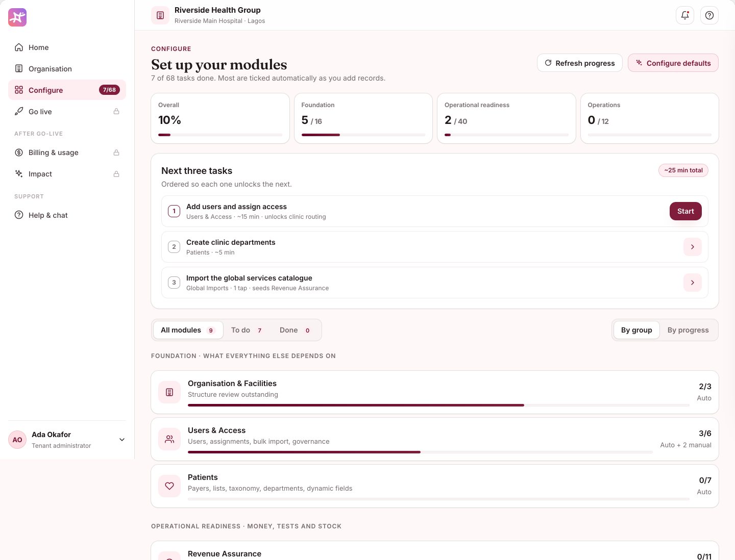Expand the Ada Okafor account menu
Viewport: 735px width, 560px height.
click(122, 440)
